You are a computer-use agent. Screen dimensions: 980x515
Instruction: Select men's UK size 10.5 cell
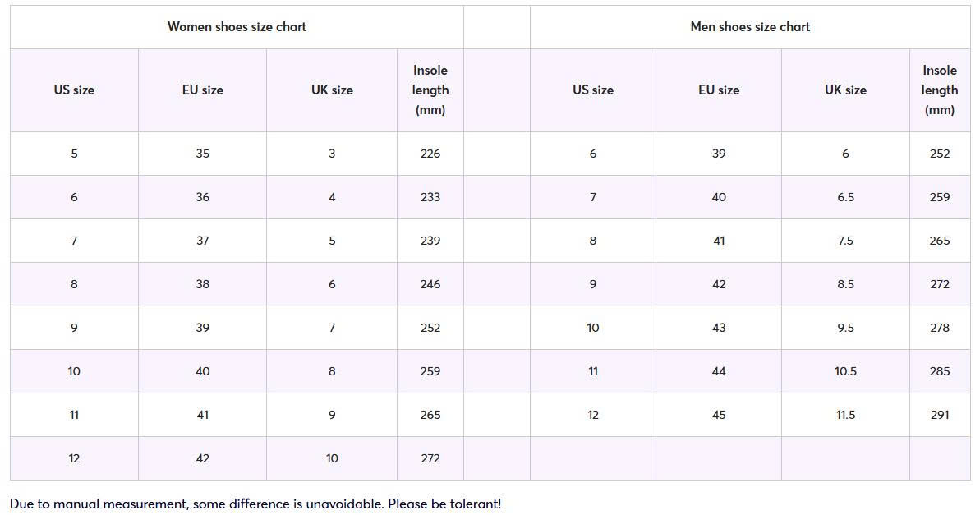[845, 372]
